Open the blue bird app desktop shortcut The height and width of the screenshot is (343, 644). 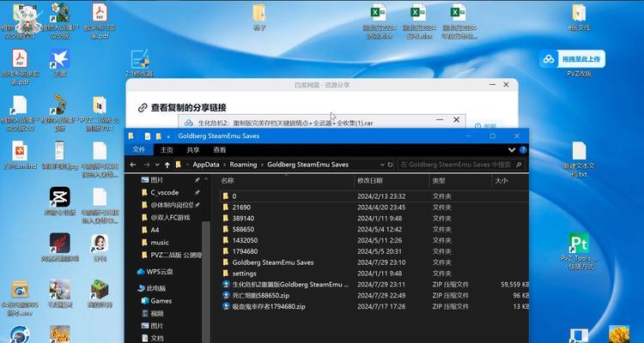coord(60,63)
